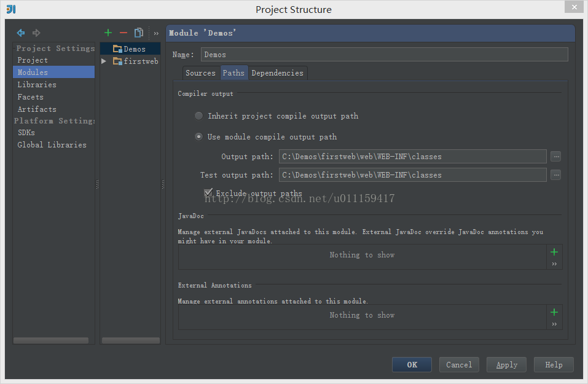Select Inherit project compile output path
Viewport: 588px width, 384px height.
click(x=198, y=116)
